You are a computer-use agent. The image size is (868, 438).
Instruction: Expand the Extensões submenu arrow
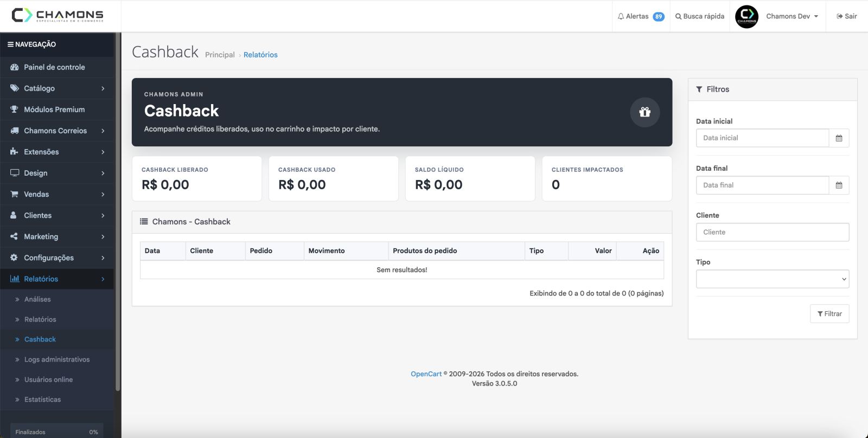pos(103,152)
